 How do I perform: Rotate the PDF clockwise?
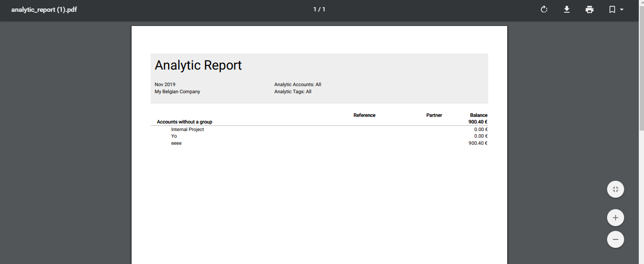[x=544, y=9]
